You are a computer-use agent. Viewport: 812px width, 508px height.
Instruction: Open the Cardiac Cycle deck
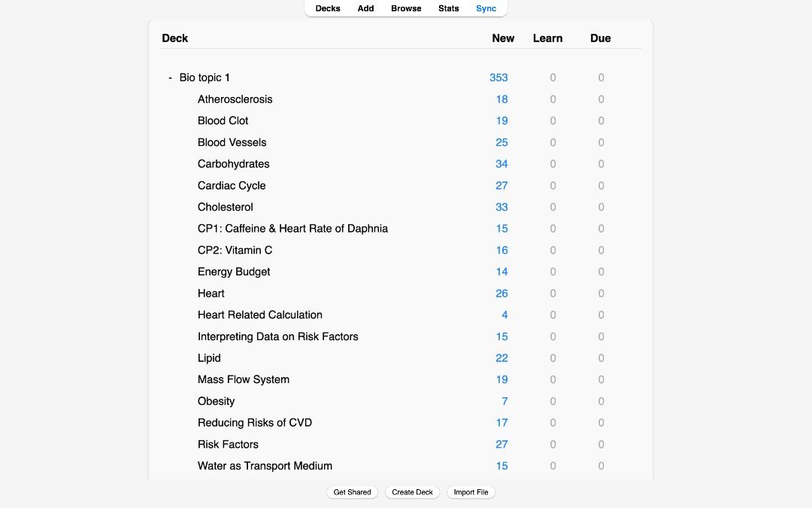[x=232, y=185]
